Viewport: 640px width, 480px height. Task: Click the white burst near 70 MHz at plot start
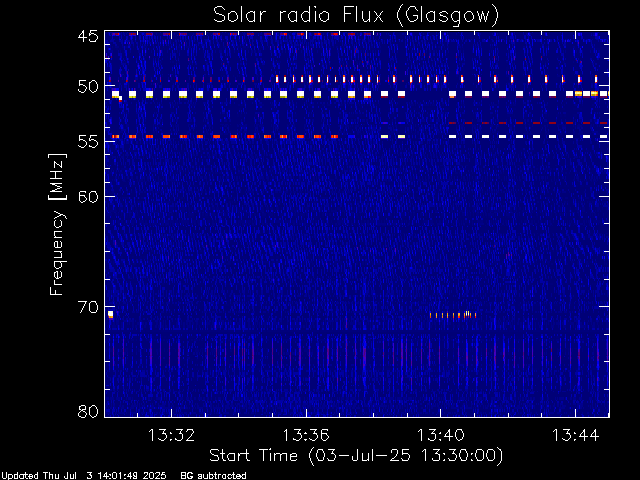click(110, 314)
